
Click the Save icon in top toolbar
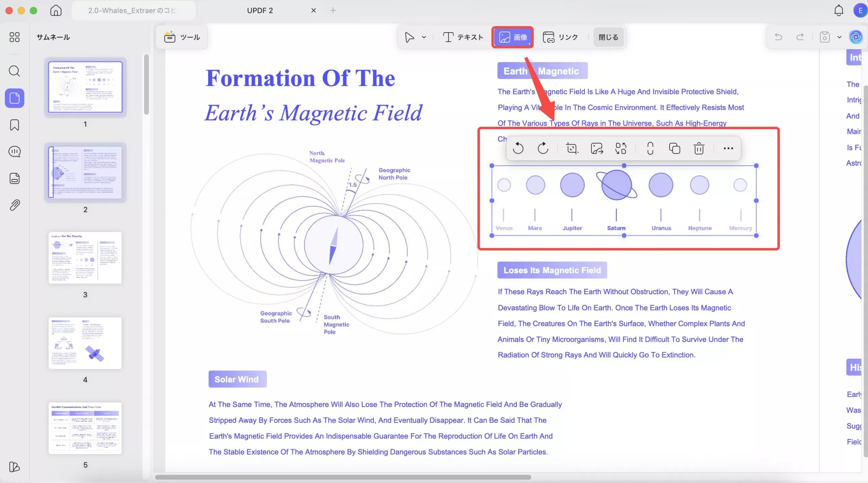(825, 37)
